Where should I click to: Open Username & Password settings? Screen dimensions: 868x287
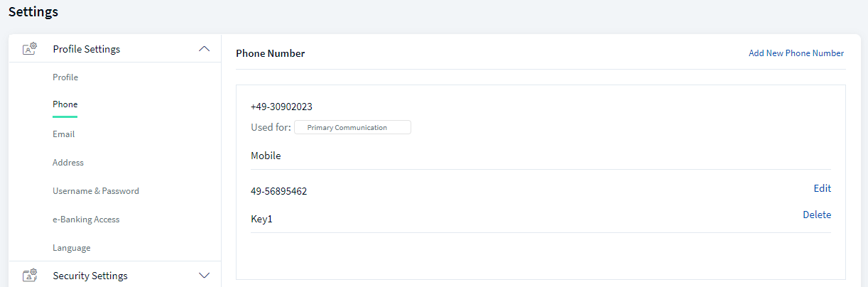(96, 191)
